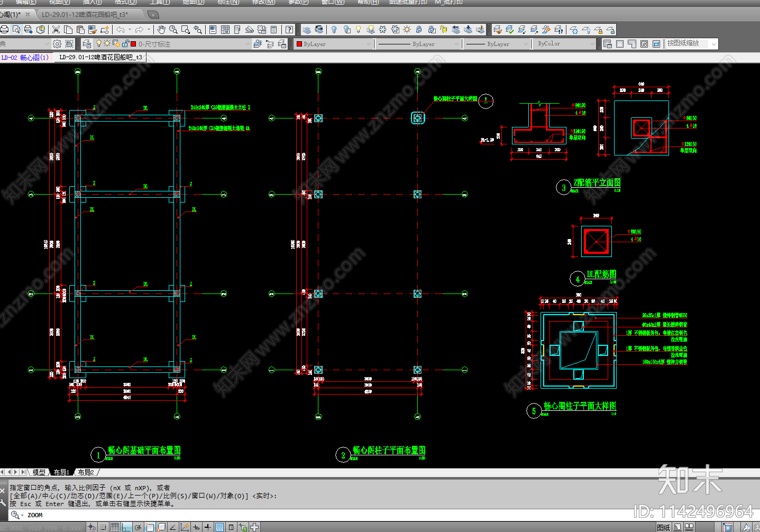This screenshot has height=532, width=760.
Task: Click the Polygonal Viewport icon
Action: 631,44
